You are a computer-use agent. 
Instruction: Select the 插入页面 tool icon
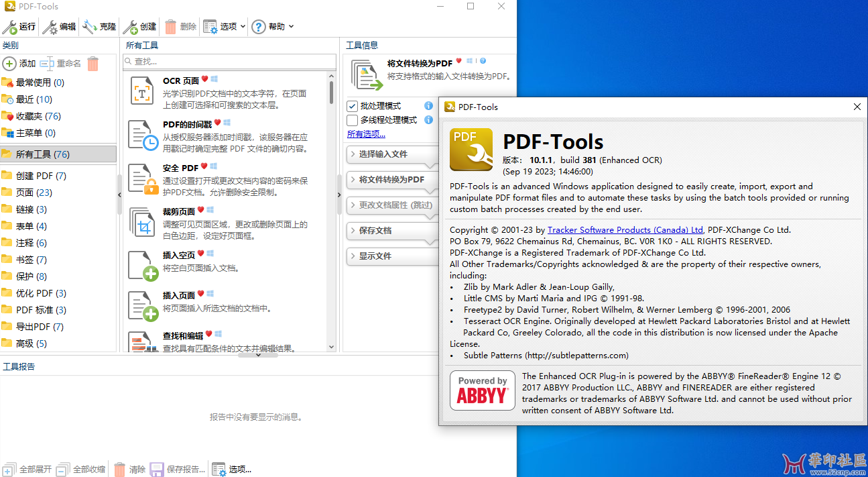[142, 305]
